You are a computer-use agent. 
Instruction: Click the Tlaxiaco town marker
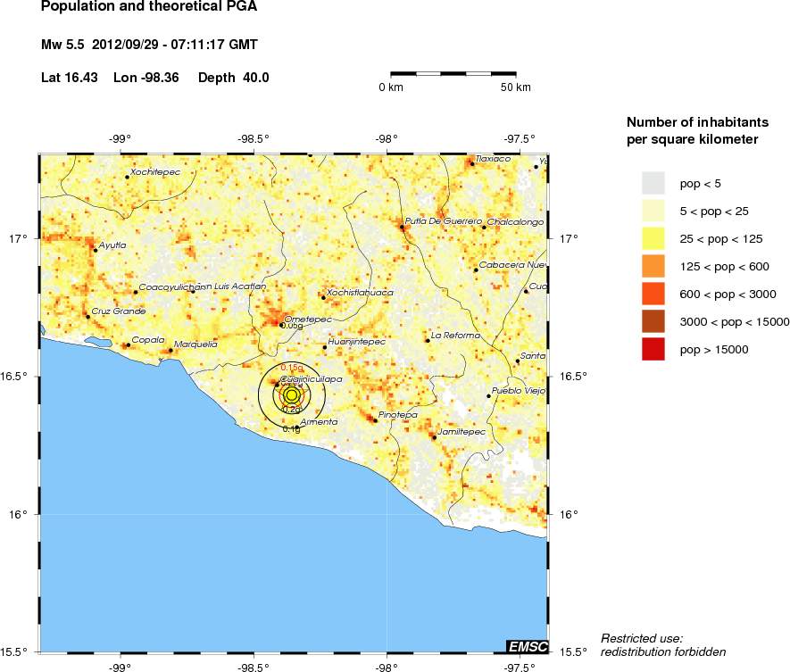pyautogui.click(x=470, y=163)
